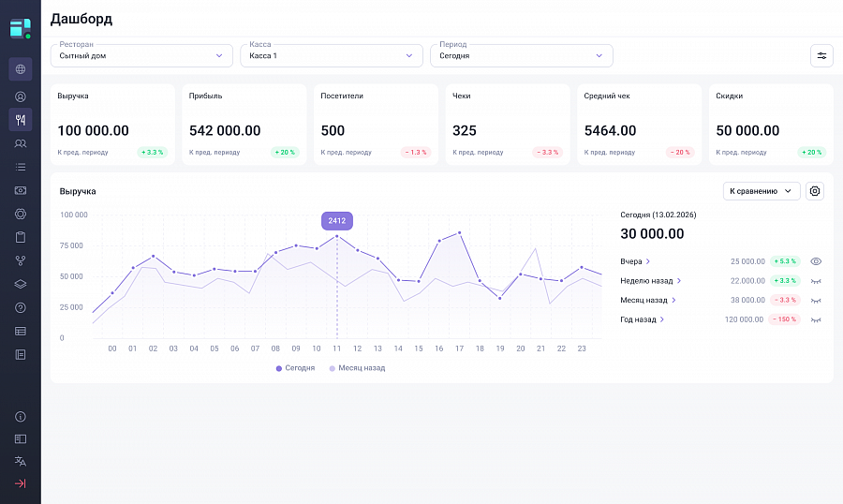Click the 25 000.00 yesterday value
The height and width of the screenshot is (504, 843).
click(747, 261)
